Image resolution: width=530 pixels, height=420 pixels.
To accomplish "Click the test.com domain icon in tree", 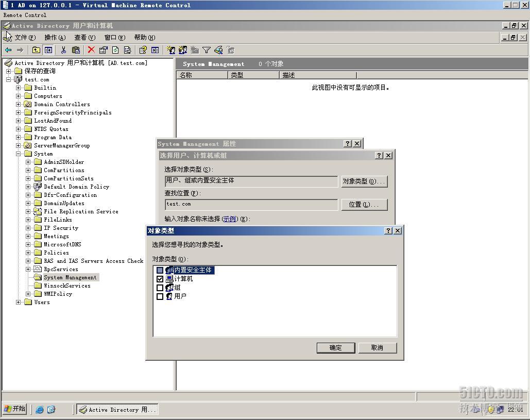I will (18, 79).
